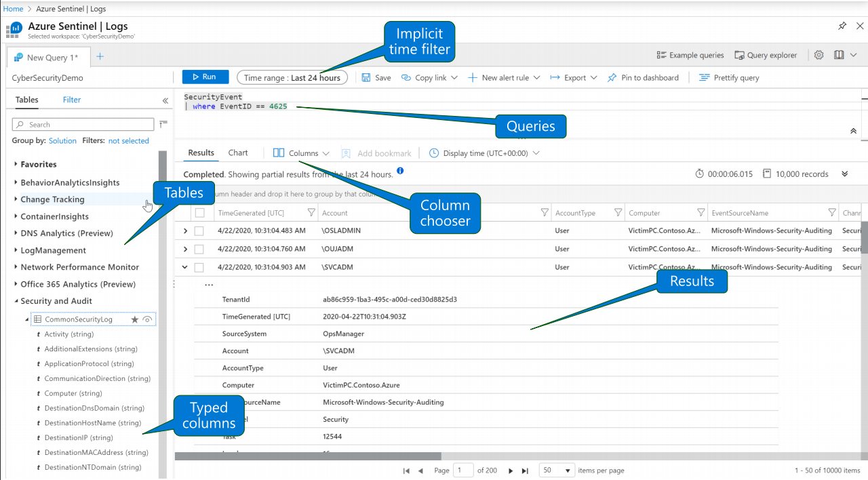
Task: Open the settings gear
Action: pyautogui.click(x=818, y=55)
